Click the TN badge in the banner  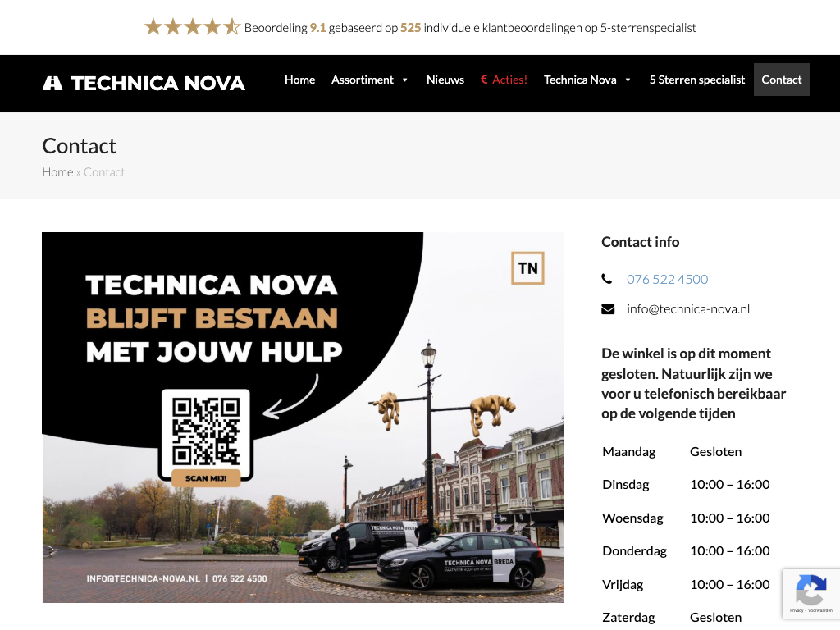[x=527, y=268]
